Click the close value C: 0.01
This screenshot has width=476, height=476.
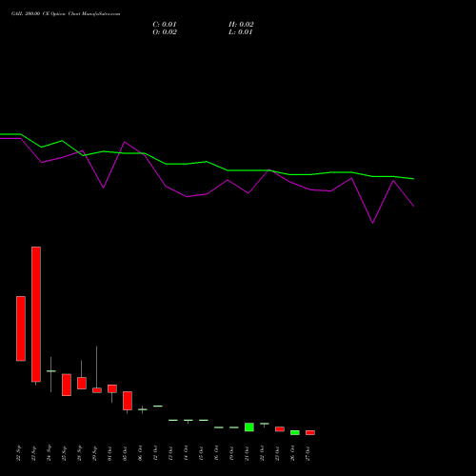click(x=165, y=25)
